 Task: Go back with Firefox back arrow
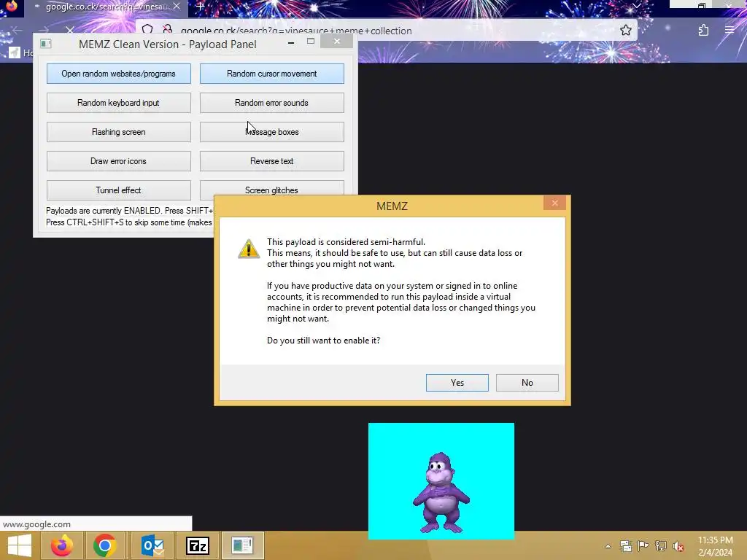click(x=18, y=31)
